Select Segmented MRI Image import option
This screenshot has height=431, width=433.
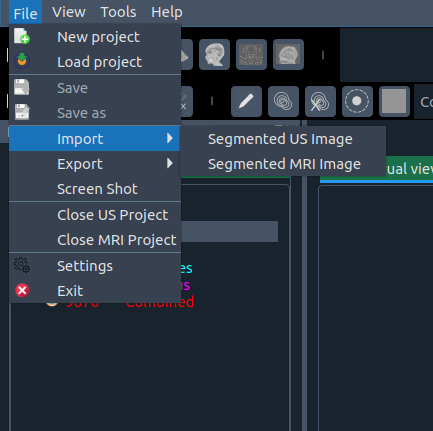[x=283, y=164]
